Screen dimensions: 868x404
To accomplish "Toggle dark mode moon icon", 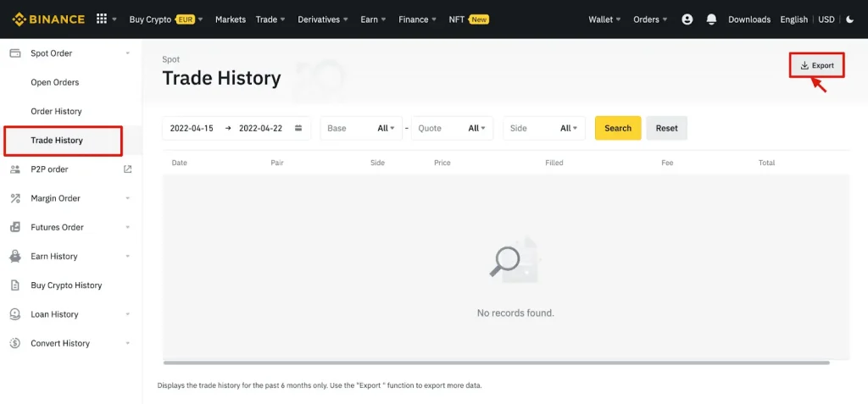I will 850,19.
